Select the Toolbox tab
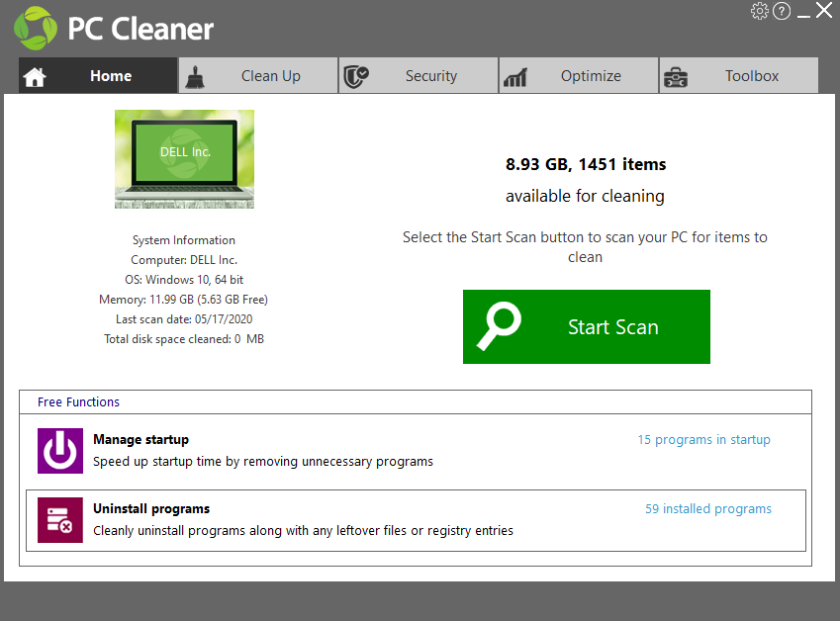The image size is (840, 621). pos(751,76)
